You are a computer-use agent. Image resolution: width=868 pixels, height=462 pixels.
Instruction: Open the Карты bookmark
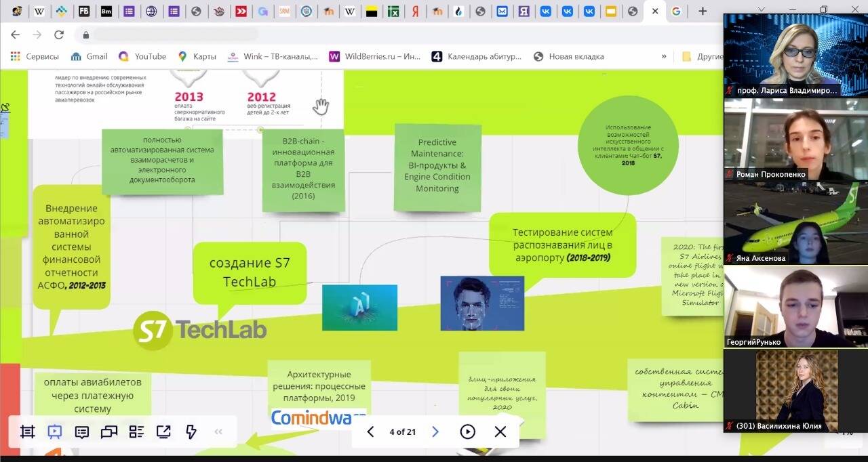[x=197, y=56]
